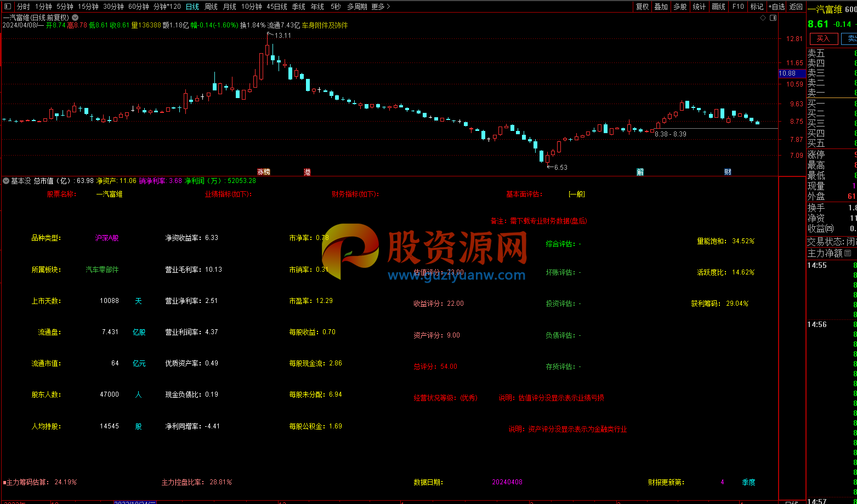Switch to 年线 yearly chart
The height and width of the screenshot is (504, 857).
pos(317,7)
